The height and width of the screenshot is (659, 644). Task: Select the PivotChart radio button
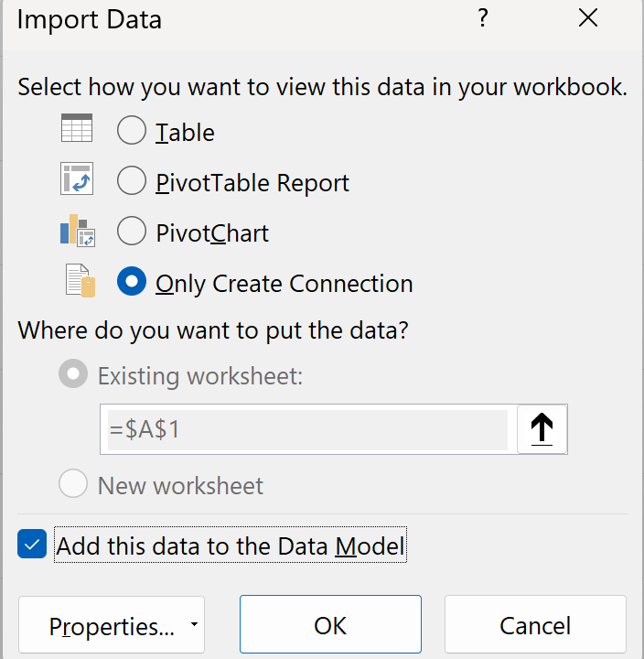[x=132, y=232]
